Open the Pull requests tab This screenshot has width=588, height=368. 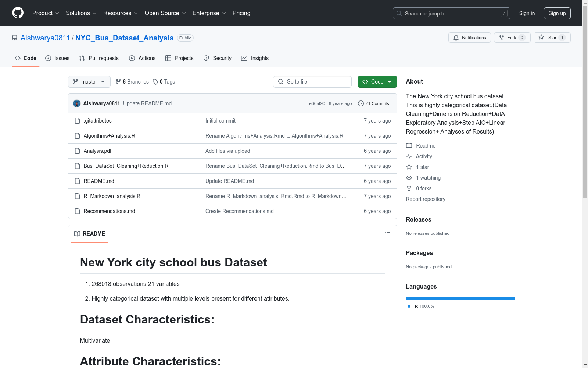pyautogui.click(x=99, y=58)
